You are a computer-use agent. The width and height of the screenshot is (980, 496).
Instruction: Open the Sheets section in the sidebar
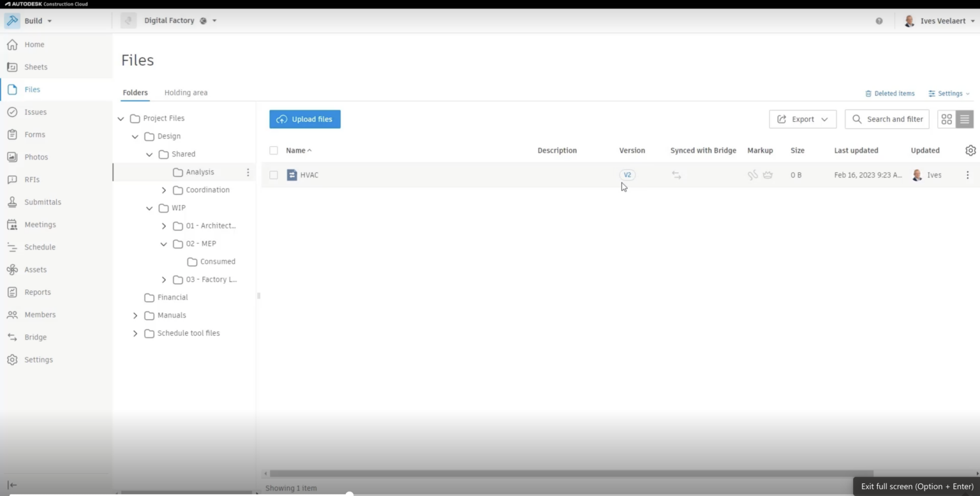[35, 66]
